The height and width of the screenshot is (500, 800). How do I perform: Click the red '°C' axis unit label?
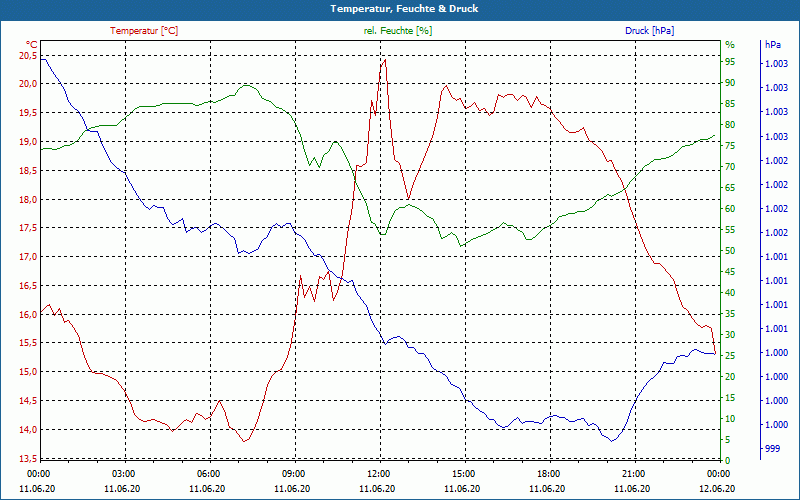pos(32,44)
